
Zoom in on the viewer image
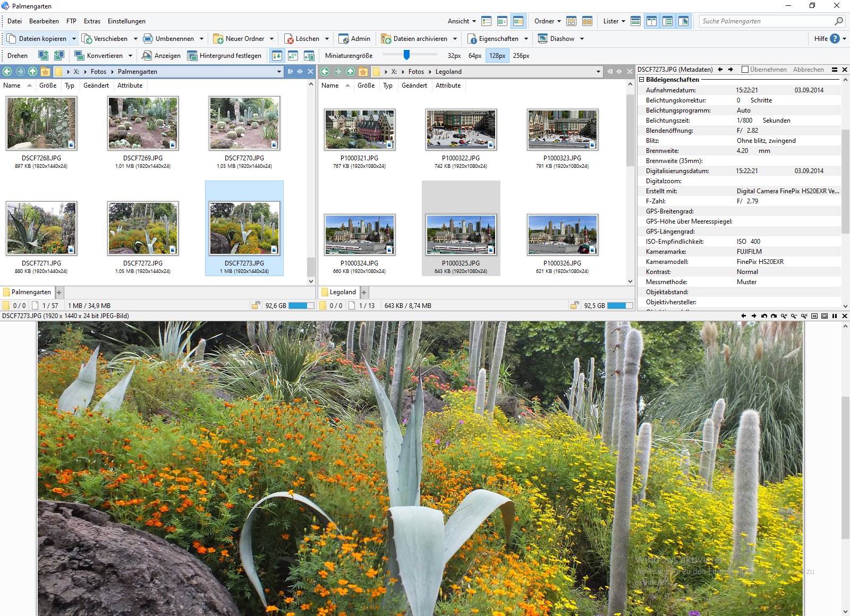coord(784,316)
